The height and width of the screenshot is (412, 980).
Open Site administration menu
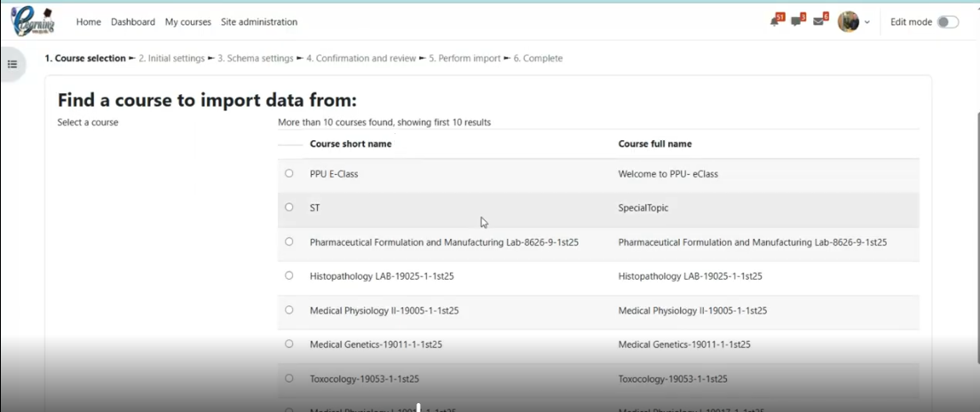[259, 22]
